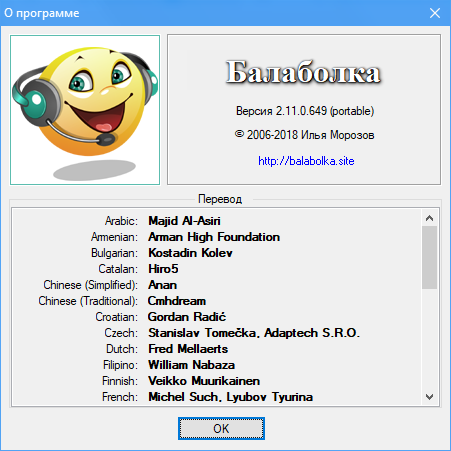
Task: Click the Armenian: language label
Action: (114, 237)
